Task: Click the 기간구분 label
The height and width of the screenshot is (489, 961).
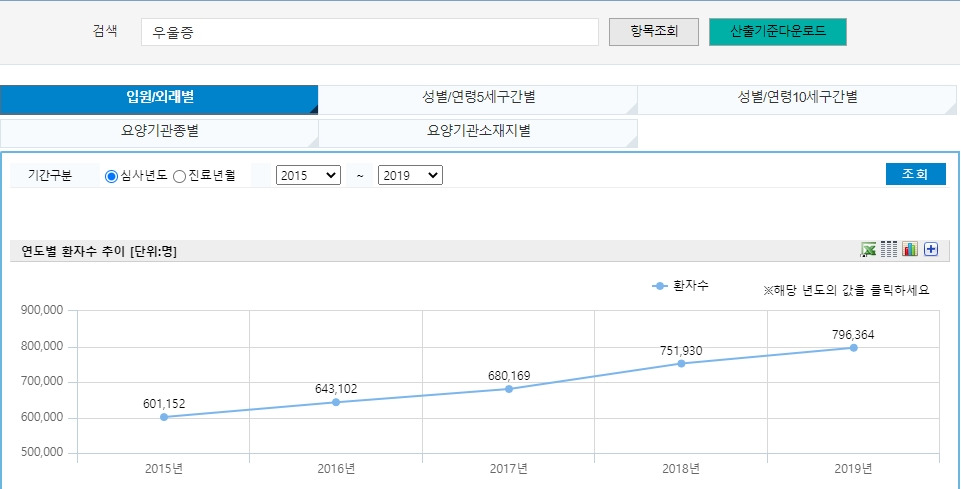Action: coord(50,176)
